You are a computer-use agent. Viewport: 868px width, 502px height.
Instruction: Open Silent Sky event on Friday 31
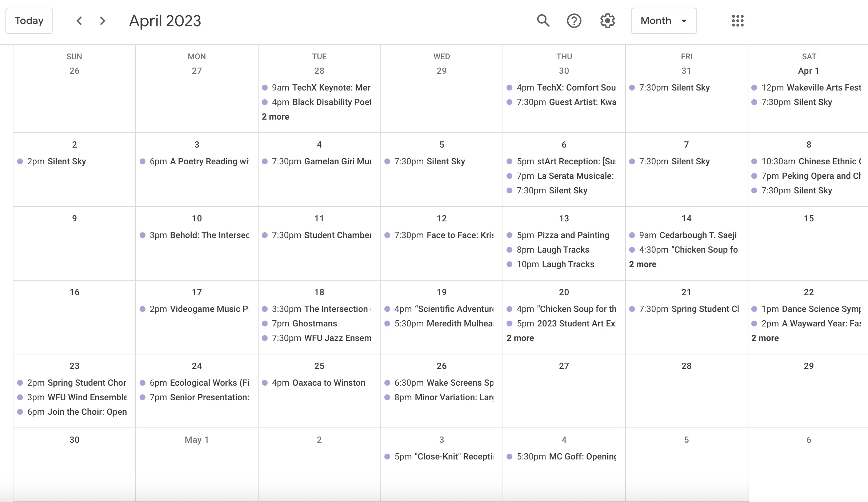(x=669, y=88)
